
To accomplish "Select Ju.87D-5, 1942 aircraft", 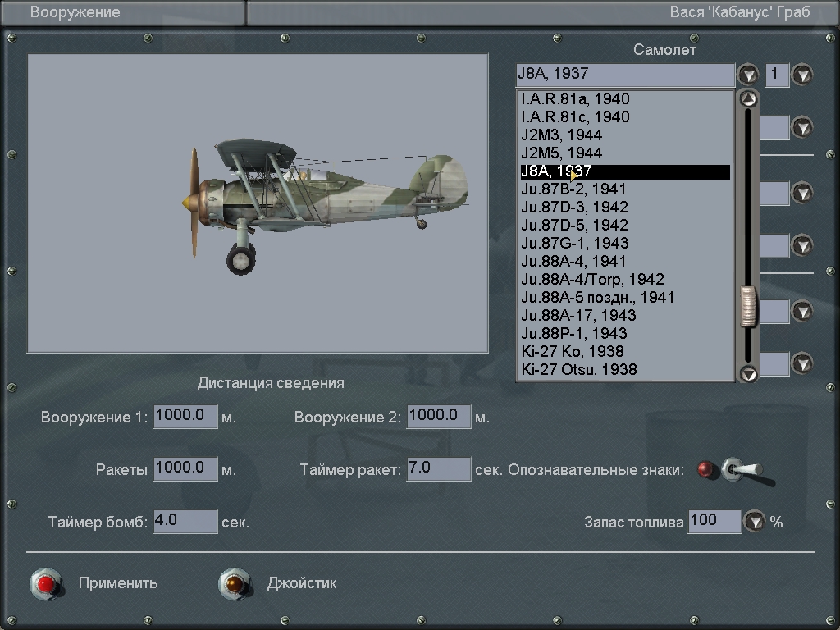I will (625, 226).
